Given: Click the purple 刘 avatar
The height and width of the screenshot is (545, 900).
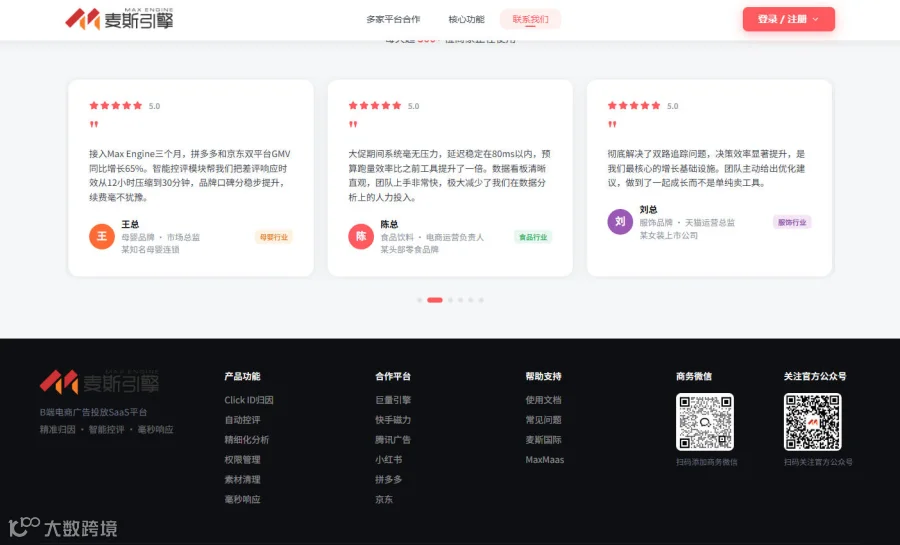Looking at the screenshot, I should click(x=620, y=221).
